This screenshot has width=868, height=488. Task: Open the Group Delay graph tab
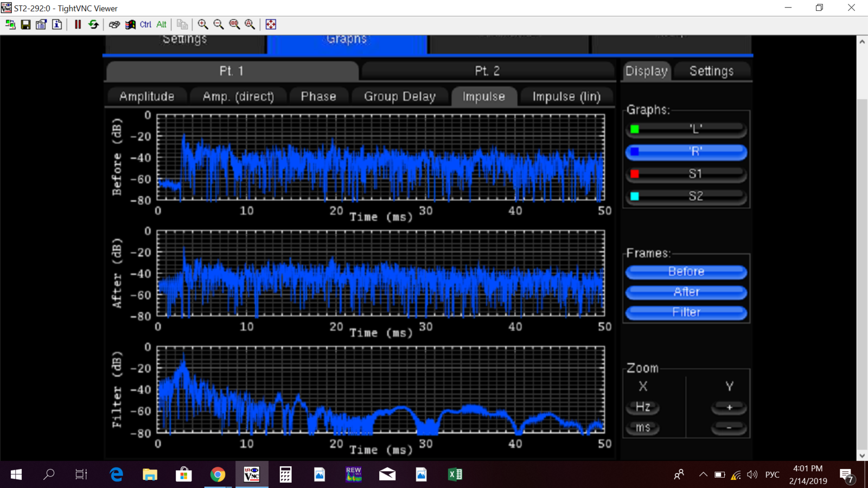[x=400, y=97]
